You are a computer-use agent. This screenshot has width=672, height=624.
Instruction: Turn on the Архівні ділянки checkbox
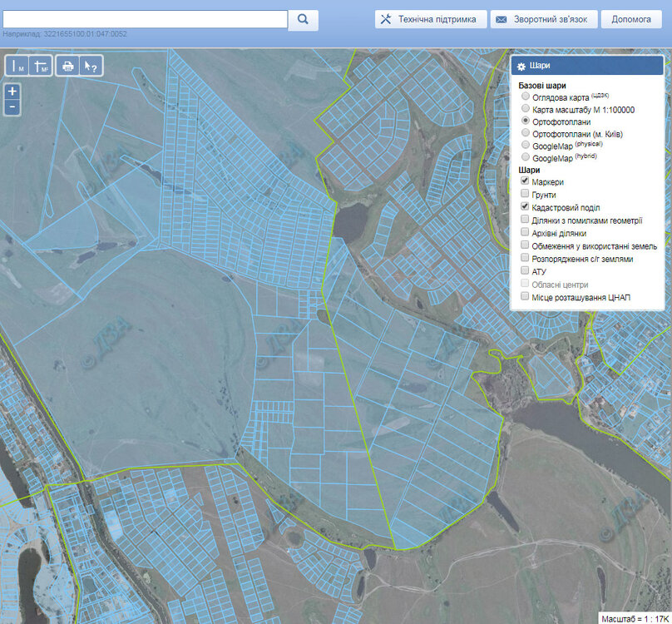(525, 233)
